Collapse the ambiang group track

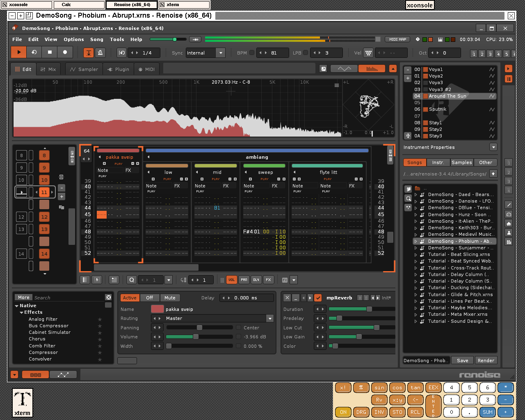pyautogui.click(x=148, y=157)
